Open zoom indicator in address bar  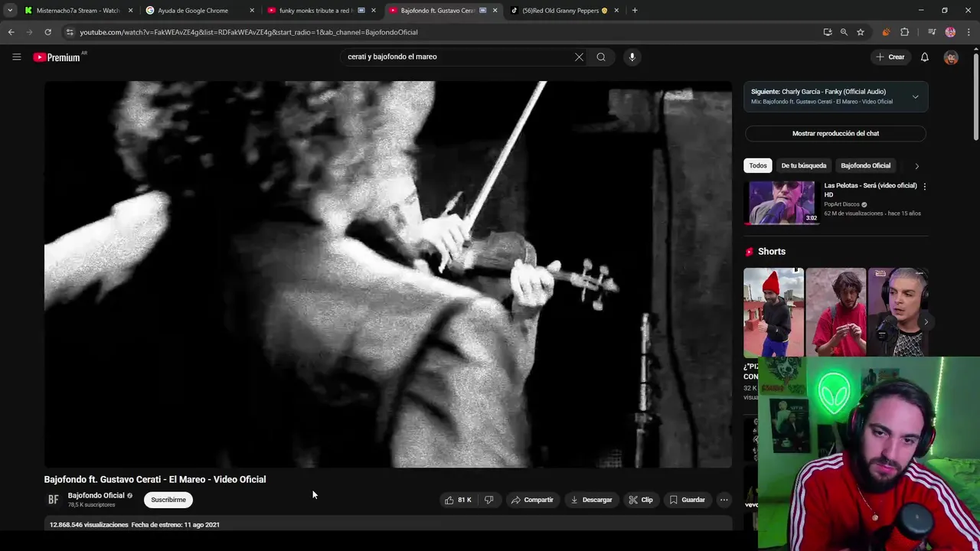click(844, 32)
